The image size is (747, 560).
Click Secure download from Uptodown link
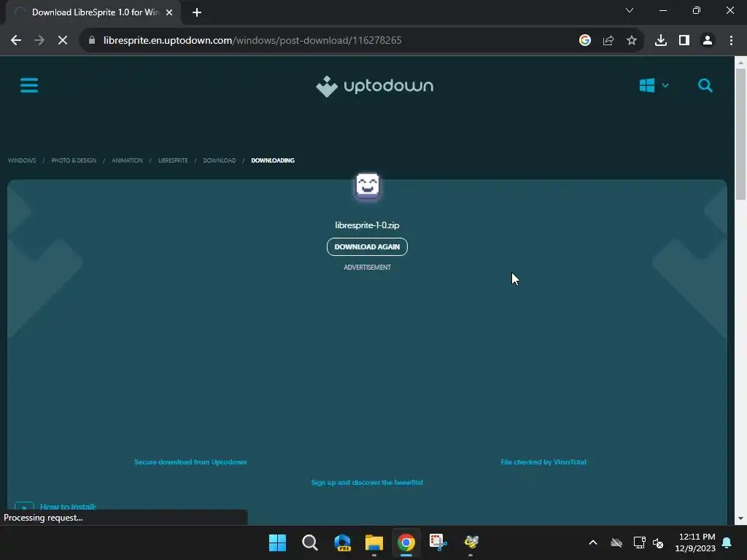[190, 462]
